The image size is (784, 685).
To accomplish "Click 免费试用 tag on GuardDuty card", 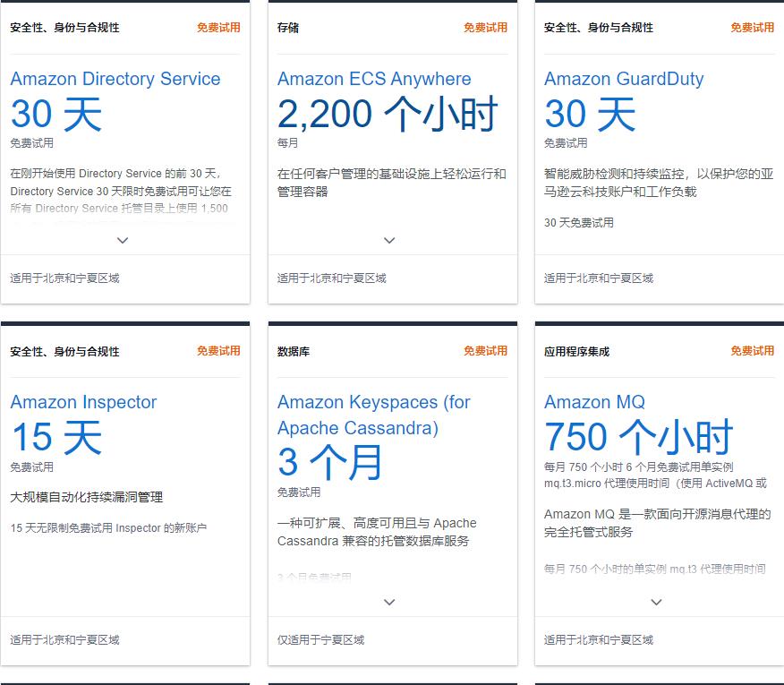I will click(753, 28).
